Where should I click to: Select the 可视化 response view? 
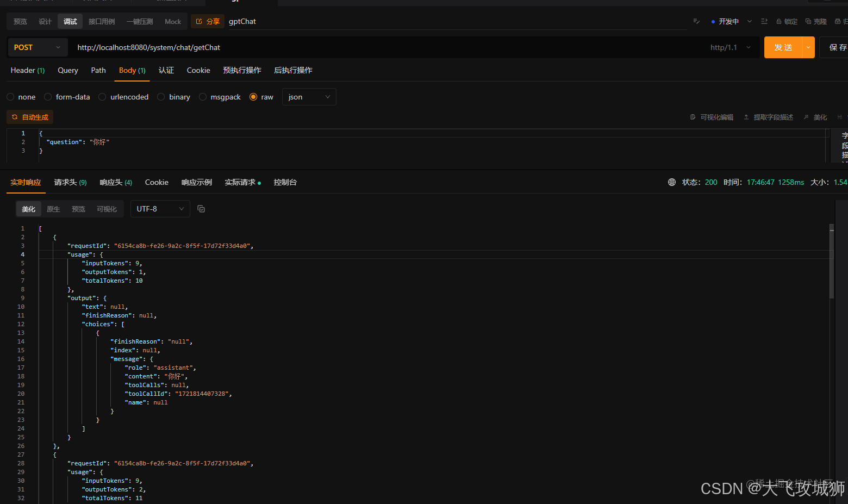pos(107,209)
